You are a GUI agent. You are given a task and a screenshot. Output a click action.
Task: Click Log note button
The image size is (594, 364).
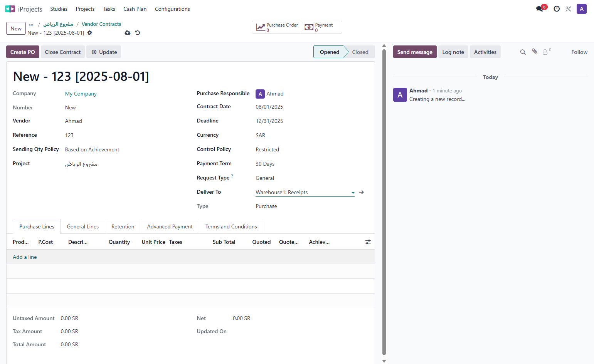click(453, 52)
